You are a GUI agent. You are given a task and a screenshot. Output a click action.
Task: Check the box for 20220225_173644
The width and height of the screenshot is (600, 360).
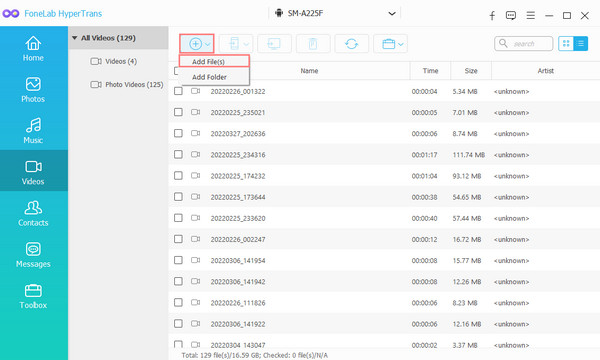(x=178, y=197)
